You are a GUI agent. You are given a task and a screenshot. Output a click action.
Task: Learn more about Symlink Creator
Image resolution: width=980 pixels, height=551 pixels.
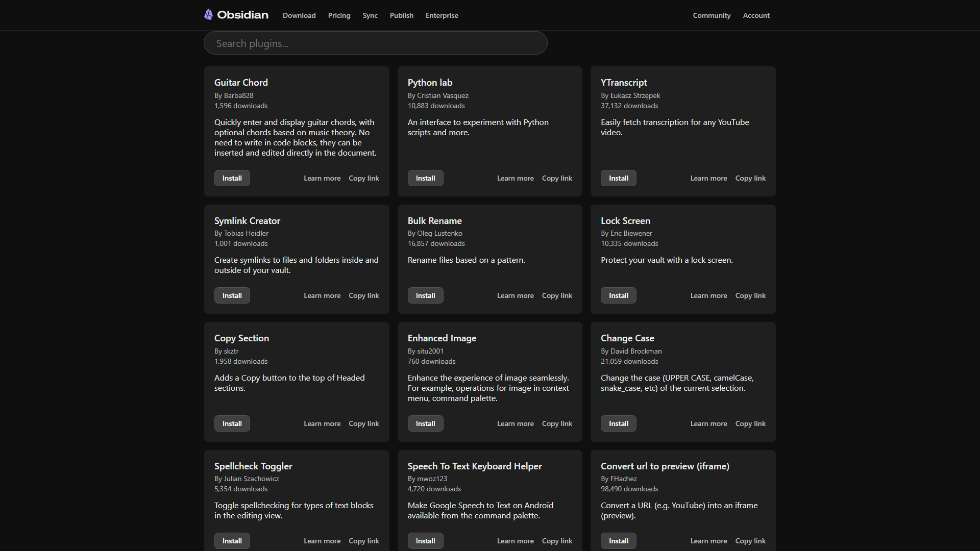322,295
